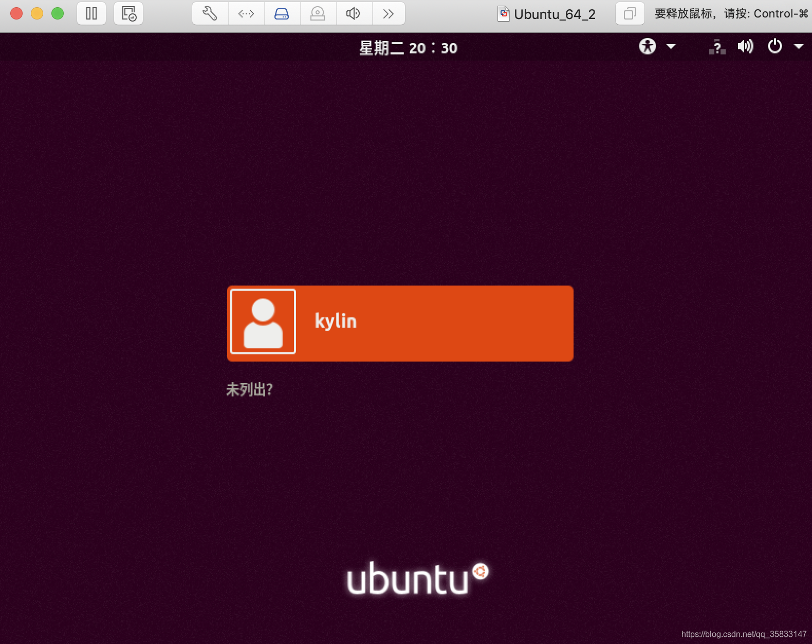Open the date and time menu
This screenshot has height=644, width=812.
coord(408,48)
